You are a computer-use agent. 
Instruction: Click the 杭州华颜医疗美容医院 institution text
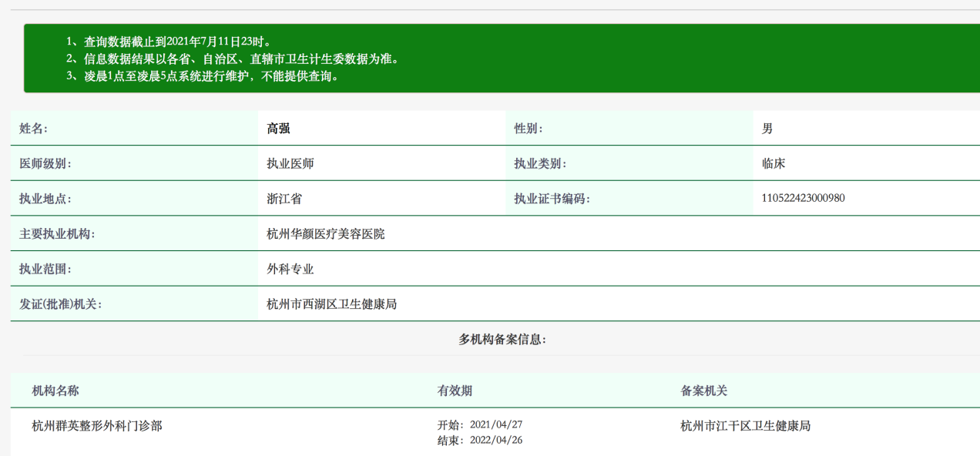[325, 233]
